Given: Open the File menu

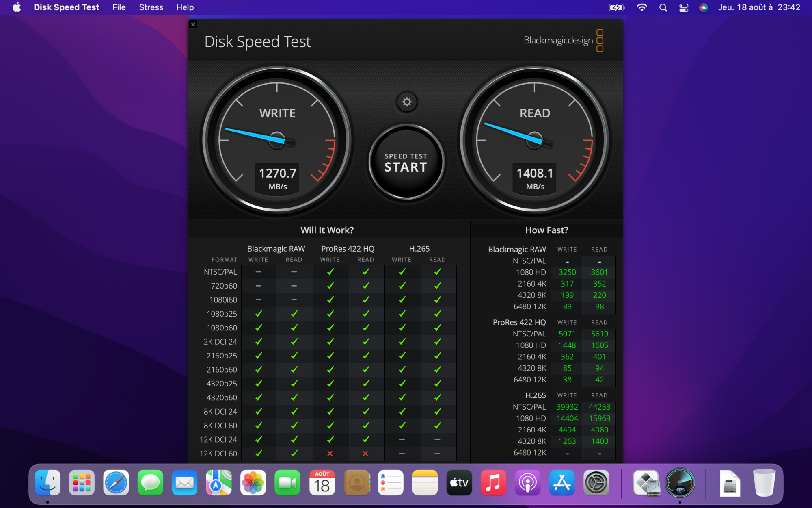Looking at the screenshot, I should click(x=119, y=7).
